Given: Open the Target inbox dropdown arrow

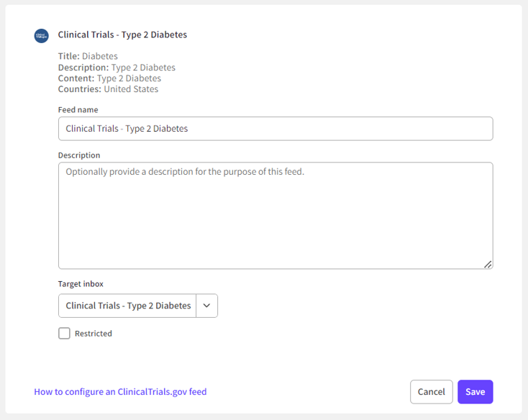Looking at the screenshot, I should 206,306.
